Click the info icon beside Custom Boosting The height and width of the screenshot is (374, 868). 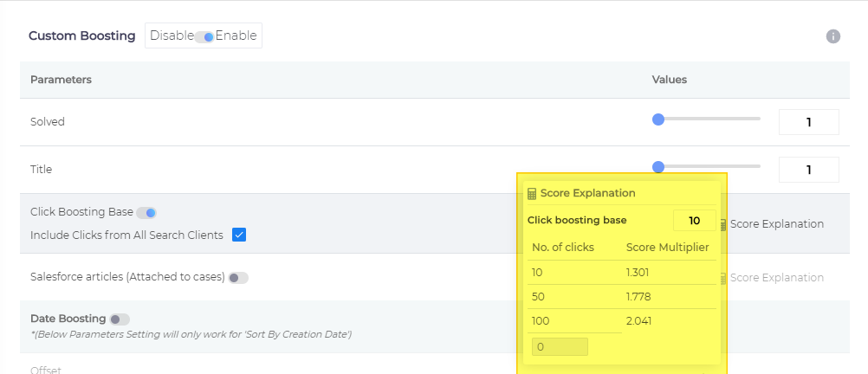pos(832,36)
